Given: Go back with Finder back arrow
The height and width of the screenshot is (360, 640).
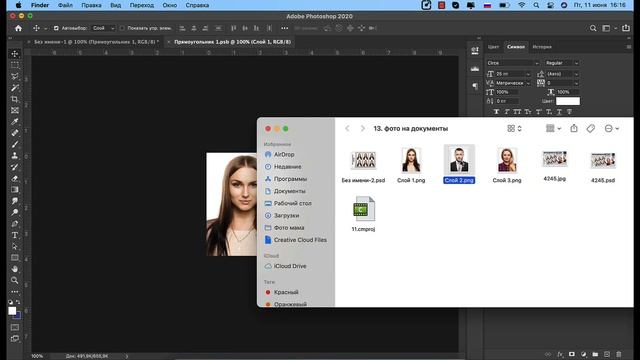Looking at the screenshot, I should 347,129.
